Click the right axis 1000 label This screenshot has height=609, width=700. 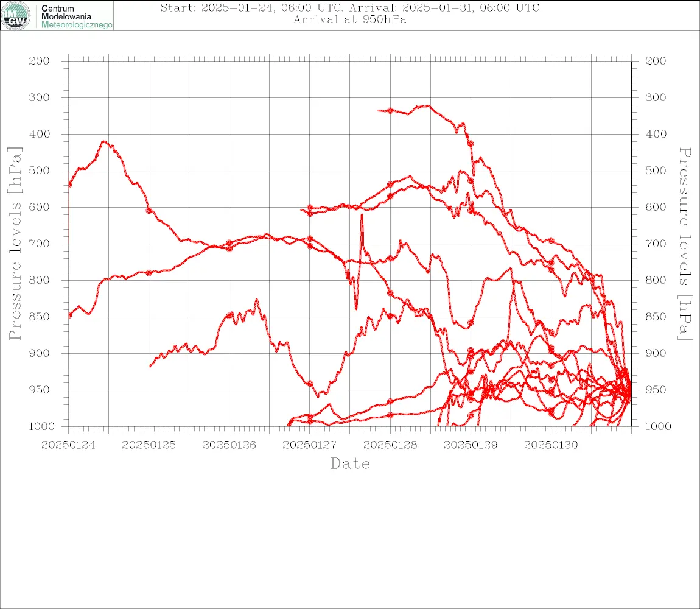coord(659,426)
